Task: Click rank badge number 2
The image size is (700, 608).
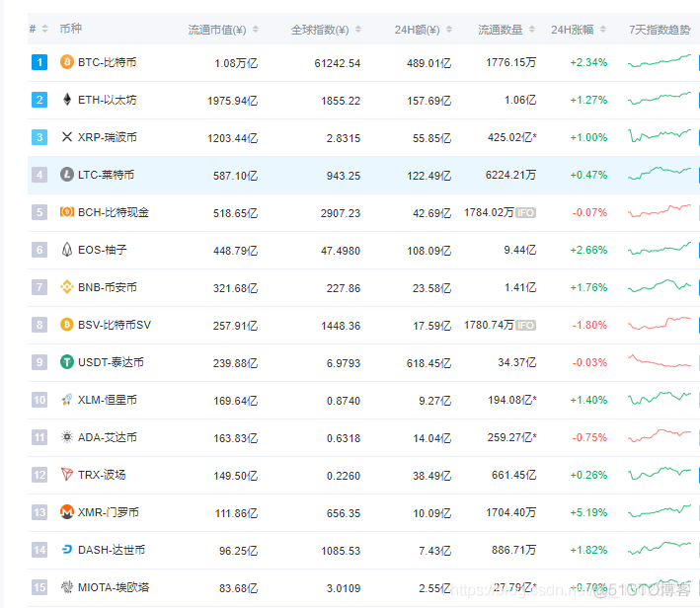Action: tap(39, 100)
